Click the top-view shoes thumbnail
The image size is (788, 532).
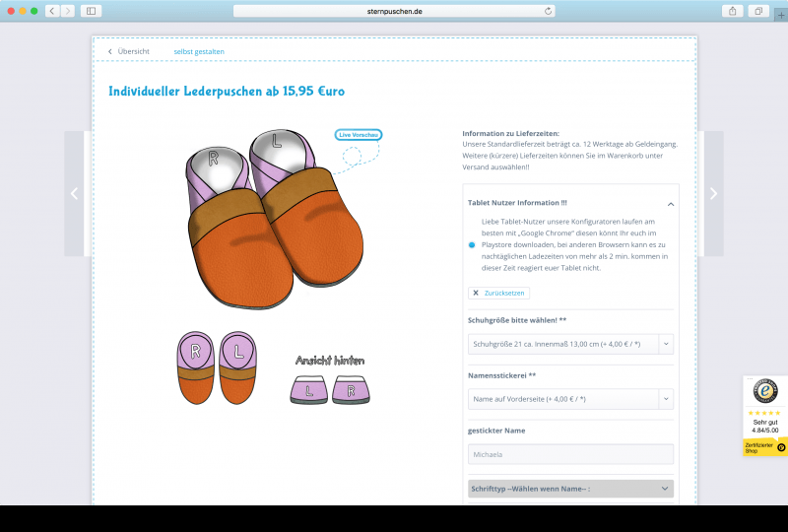217,367
